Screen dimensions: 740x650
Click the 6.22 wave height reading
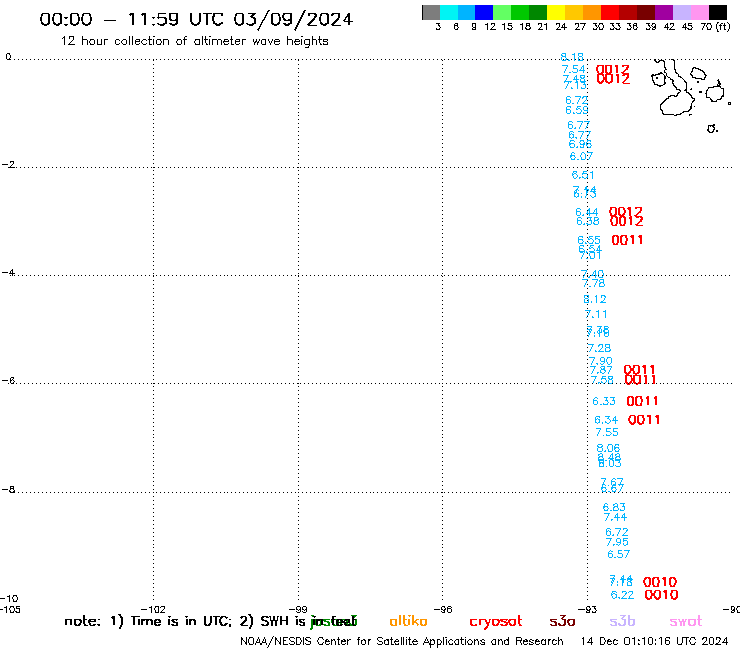point(622,595)
